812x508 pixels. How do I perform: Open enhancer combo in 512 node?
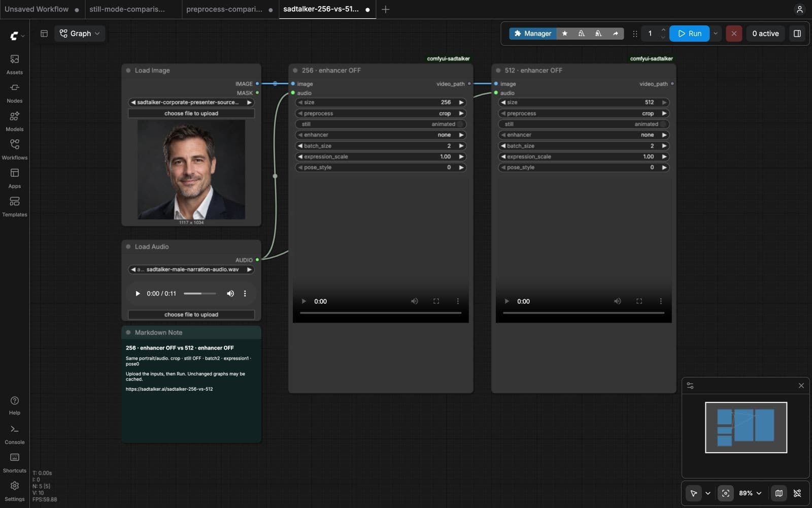584,135
